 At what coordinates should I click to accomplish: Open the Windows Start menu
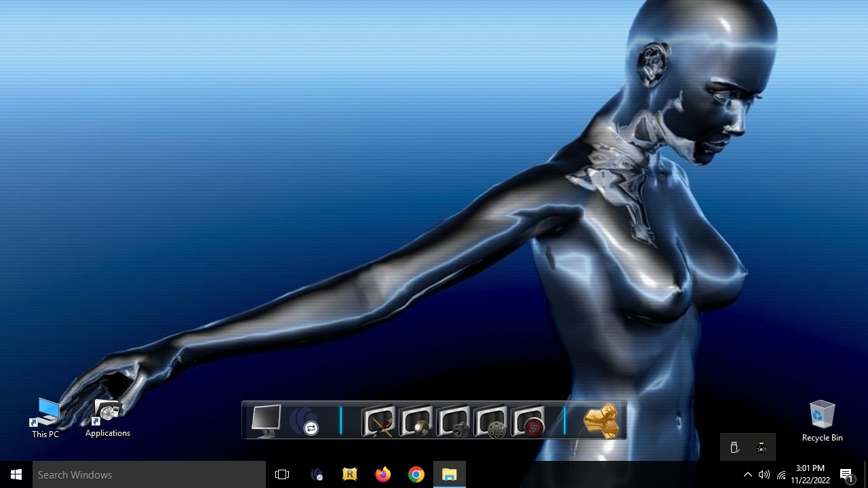click(x=16, y=474)
